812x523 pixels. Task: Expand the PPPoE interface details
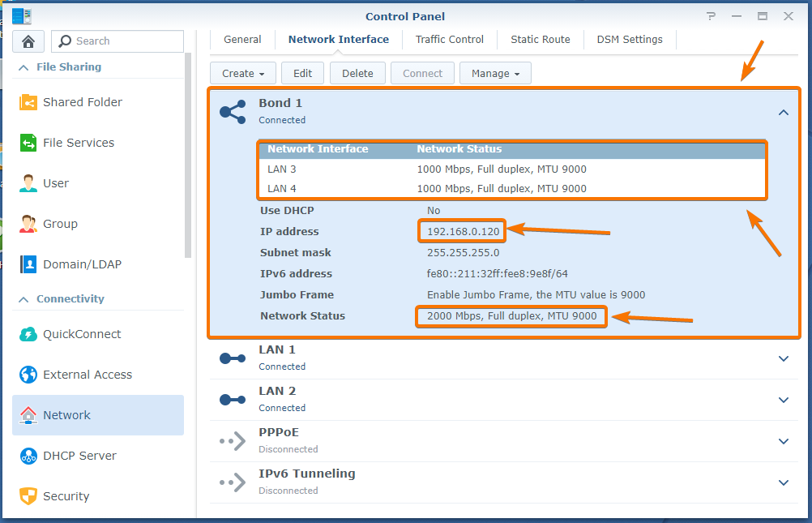click(x=783, y=441)
